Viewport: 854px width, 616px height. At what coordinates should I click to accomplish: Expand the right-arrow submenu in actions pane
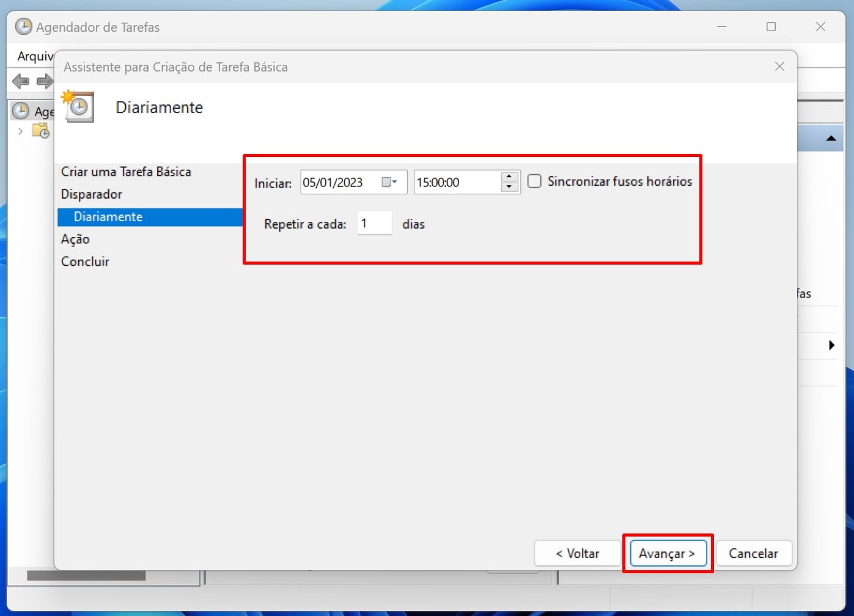(x=831, y=345)
